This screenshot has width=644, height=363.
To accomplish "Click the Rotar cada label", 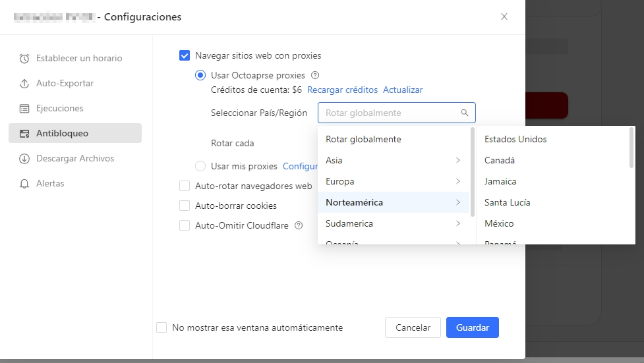I will pyautogui.click(x=233, y=144).
